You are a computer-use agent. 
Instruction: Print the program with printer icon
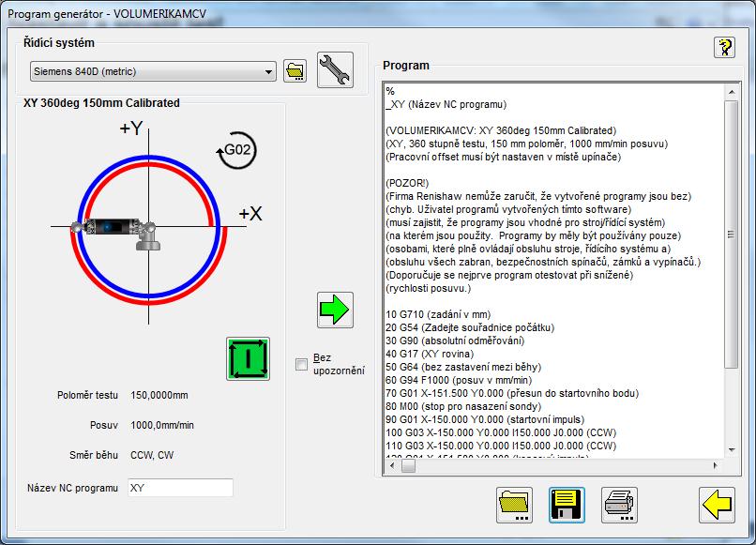coord(620,505)
